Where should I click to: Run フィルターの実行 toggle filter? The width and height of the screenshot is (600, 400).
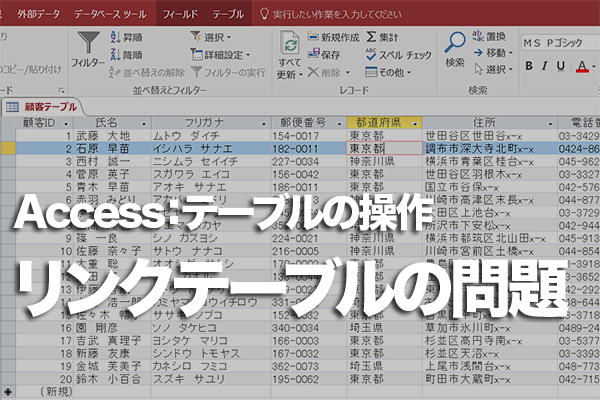click(x=228, y=72)
